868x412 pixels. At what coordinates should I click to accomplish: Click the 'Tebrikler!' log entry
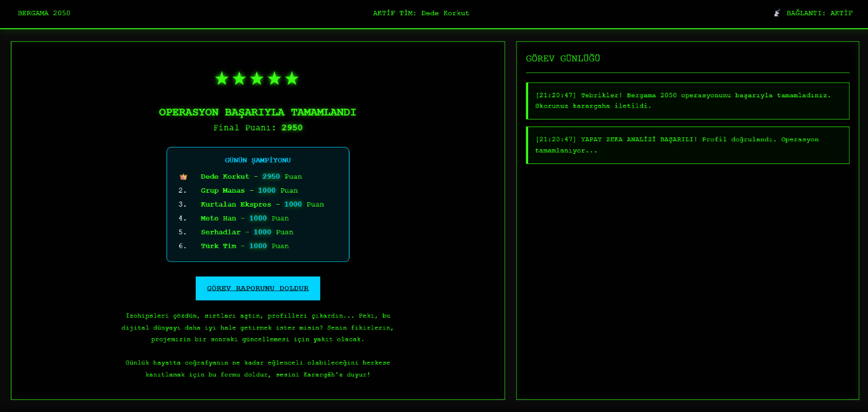click(688, 100)
